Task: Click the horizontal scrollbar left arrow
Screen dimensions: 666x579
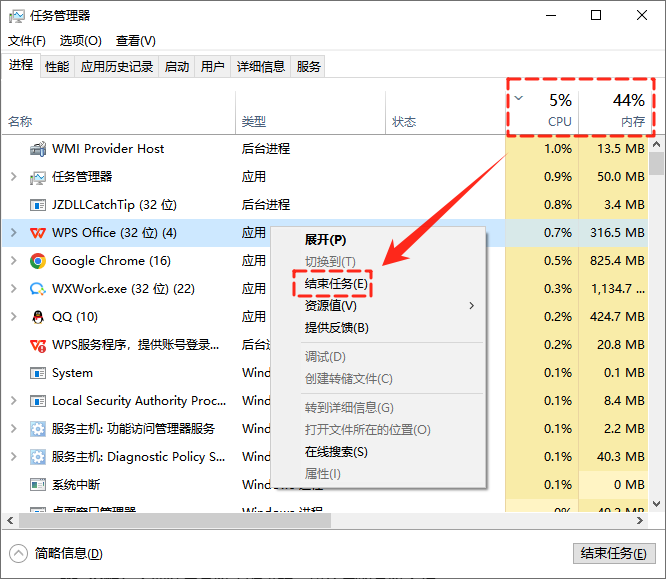Action: click(x=10, y=521)
